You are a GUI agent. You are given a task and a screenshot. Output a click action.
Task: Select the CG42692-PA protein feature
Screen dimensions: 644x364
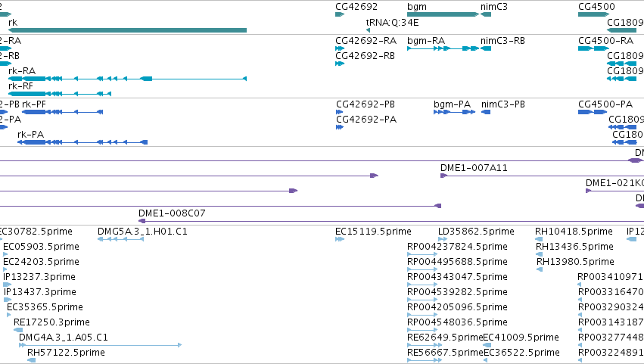[x=340, y=127]
